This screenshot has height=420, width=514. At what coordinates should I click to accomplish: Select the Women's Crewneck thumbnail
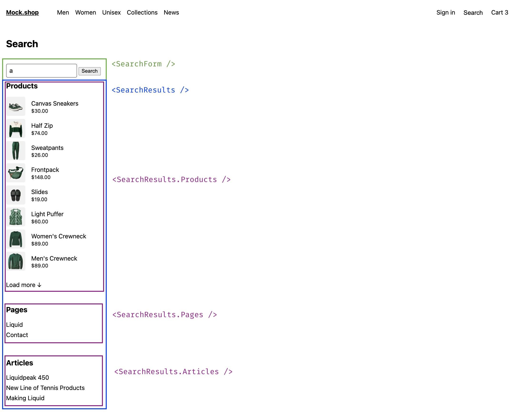[16, 239]
